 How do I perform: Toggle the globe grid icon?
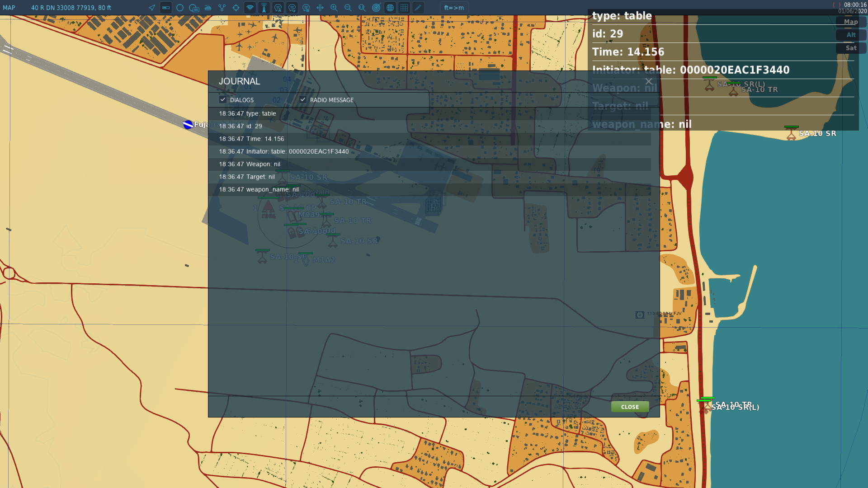coord(390,8)
